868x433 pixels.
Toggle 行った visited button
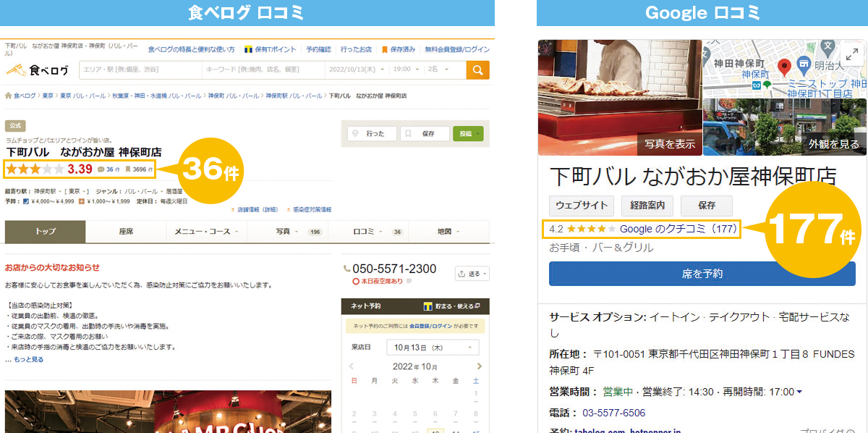(x=372, y=133)
